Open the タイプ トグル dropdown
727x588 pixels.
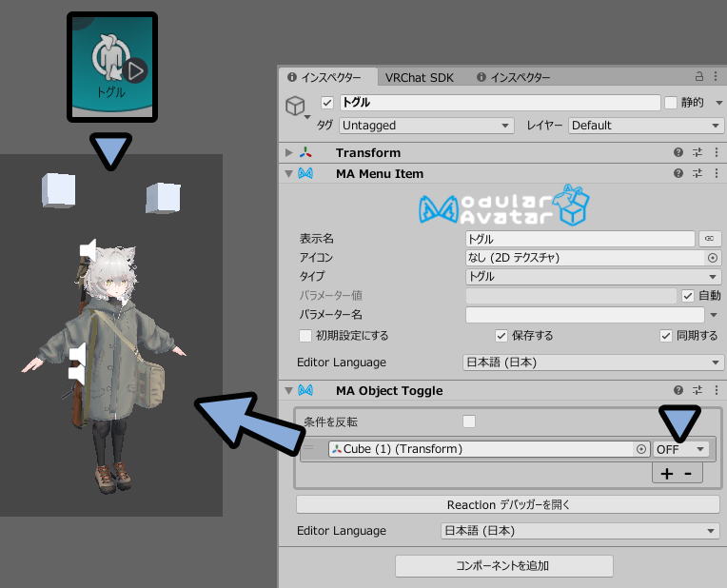tap(593, 276)
